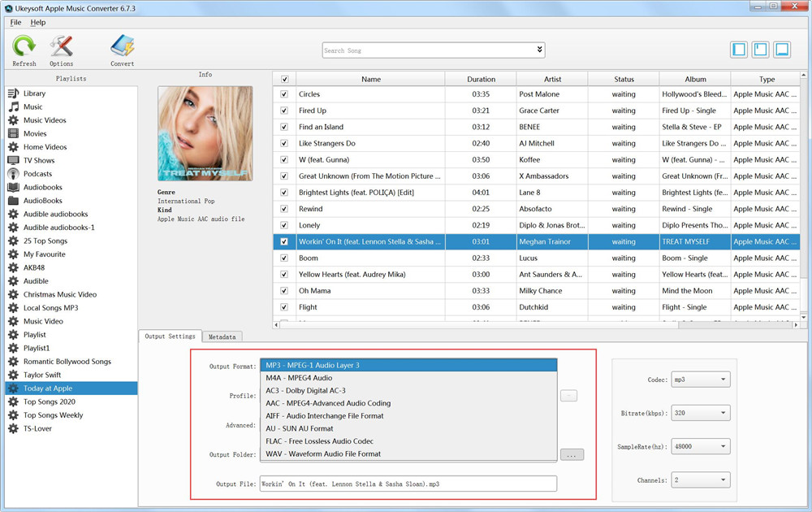This screenshot has width=812, height=512.
Task: Click the Output File name field
Action: tap(408, 484)
